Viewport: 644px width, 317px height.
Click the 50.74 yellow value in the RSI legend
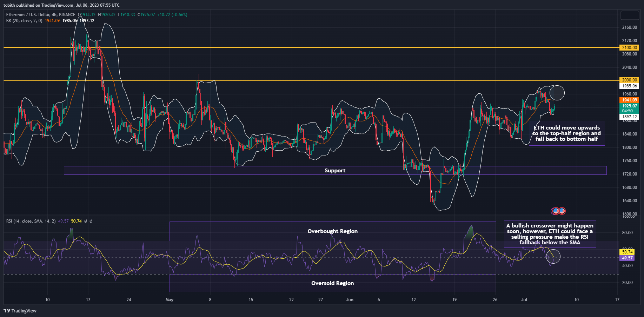pos(77,221)
